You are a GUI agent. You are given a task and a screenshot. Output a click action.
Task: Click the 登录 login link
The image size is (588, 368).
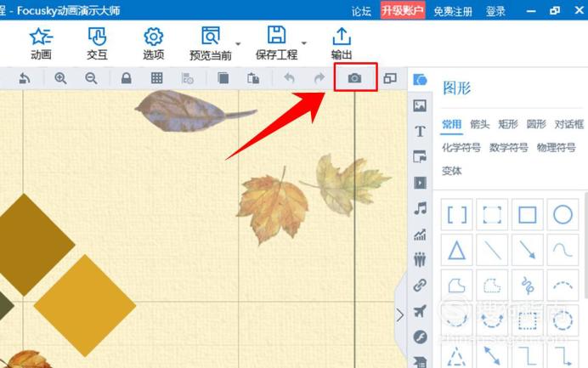click(495, 11)
